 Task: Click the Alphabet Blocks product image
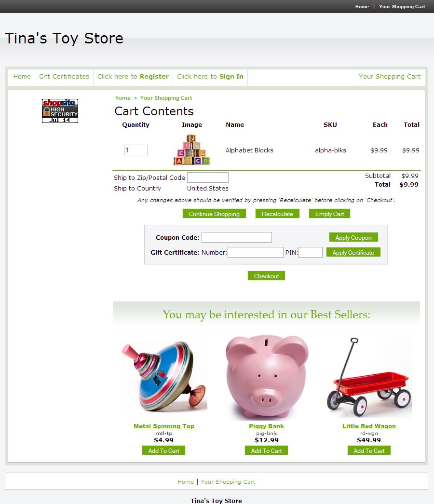pyautogui.click(x=191, y=150)
